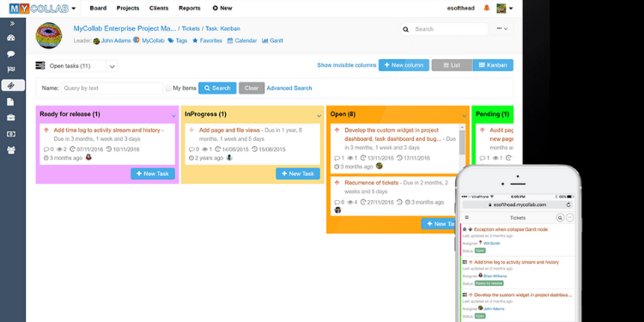Open task Add time log to activity stream

click(106, 131)
